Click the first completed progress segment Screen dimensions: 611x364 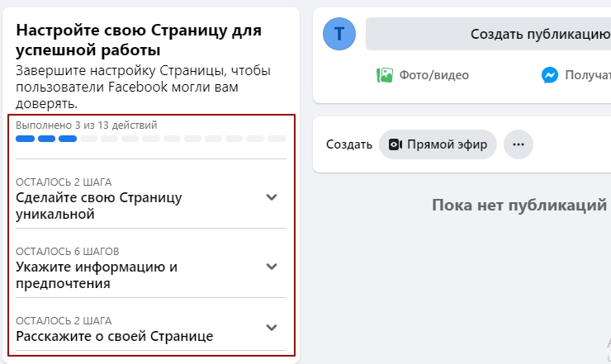pos(25,139)
